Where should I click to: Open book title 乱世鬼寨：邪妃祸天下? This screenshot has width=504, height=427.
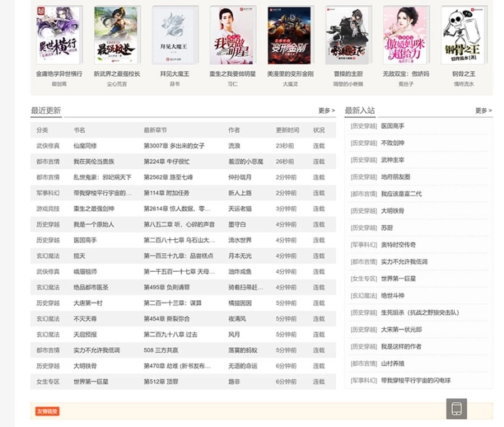click(102, 177)
